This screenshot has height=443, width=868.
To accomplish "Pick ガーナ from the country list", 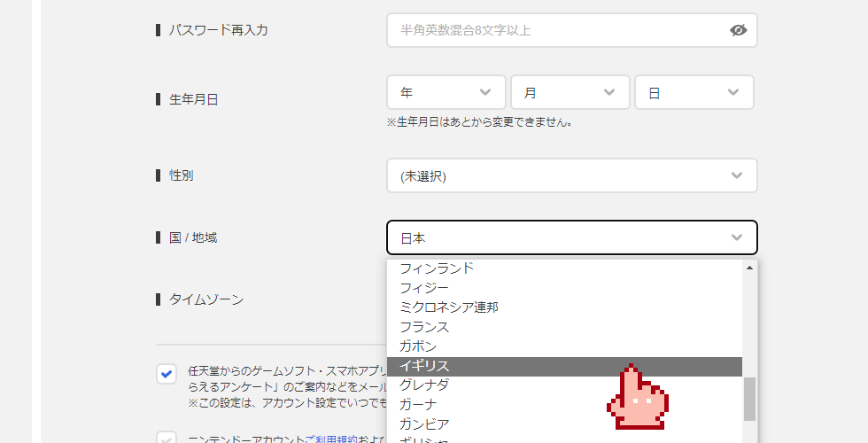I will coord(418,405).
